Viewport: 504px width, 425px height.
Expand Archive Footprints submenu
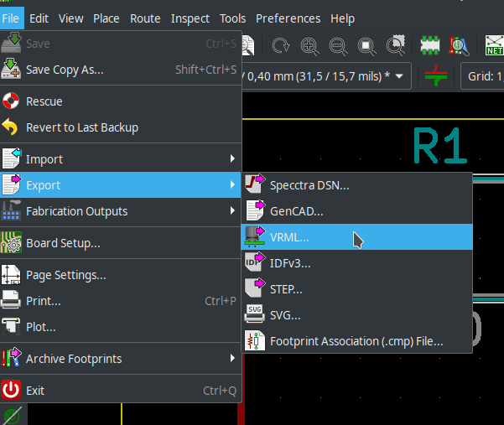coord(121,359)
